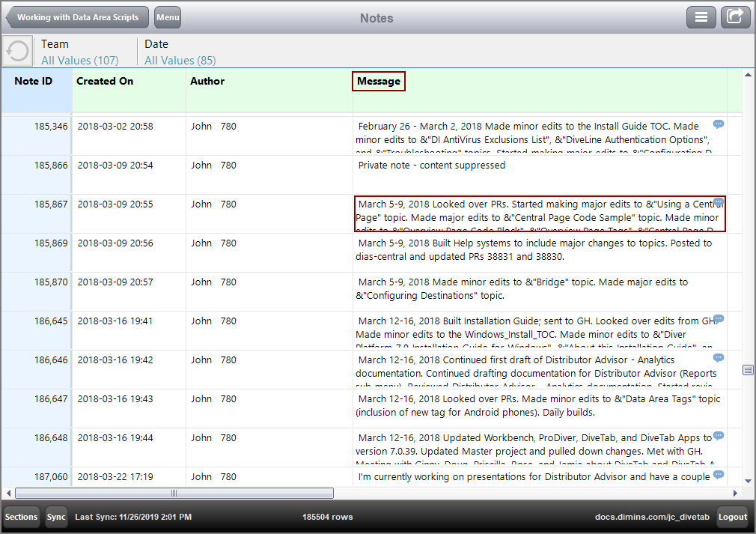Open the list options menu icon in title bar
Viewport: 756px width, 534px height.
point(701,16)
